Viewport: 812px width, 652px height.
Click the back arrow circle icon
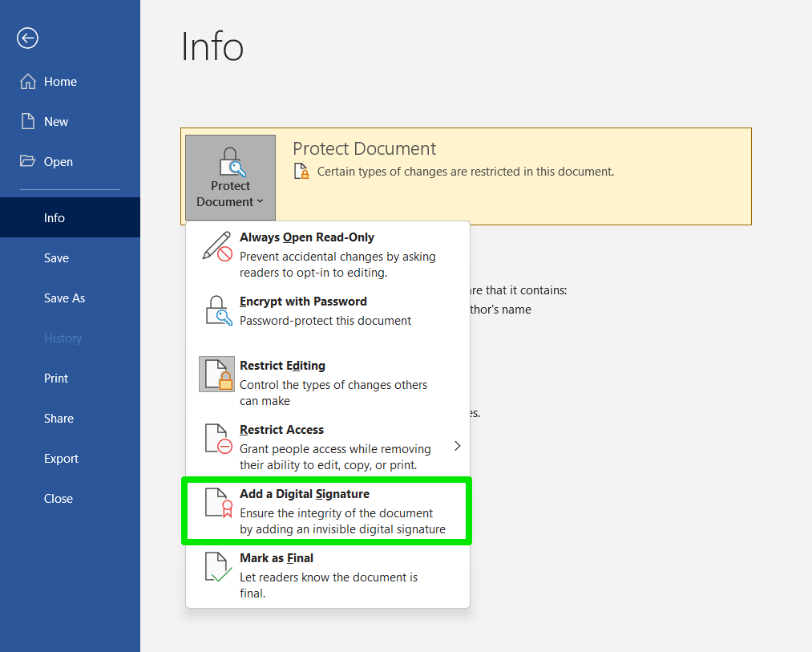pos(28,38)
